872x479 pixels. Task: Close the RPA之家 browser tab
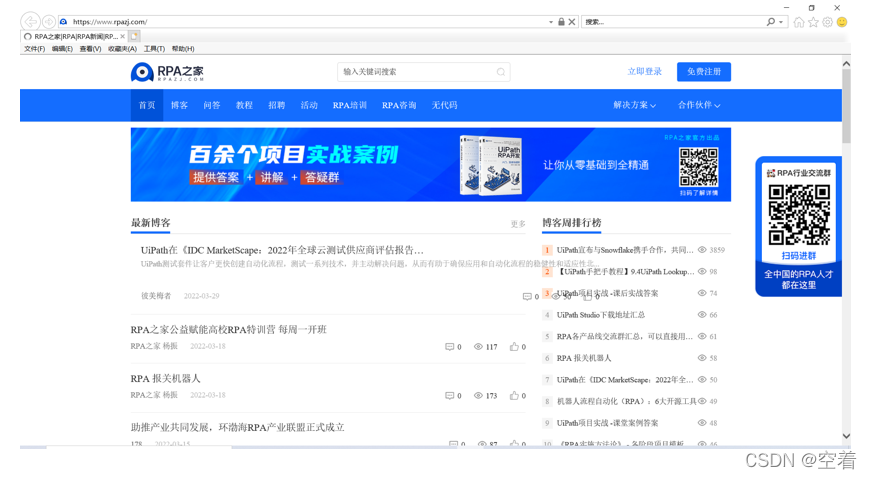tap(122, 36)
